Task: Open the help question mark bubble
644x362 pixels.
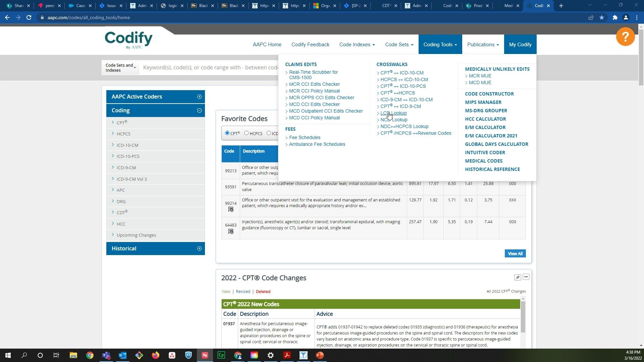Action: click(625, 37)
